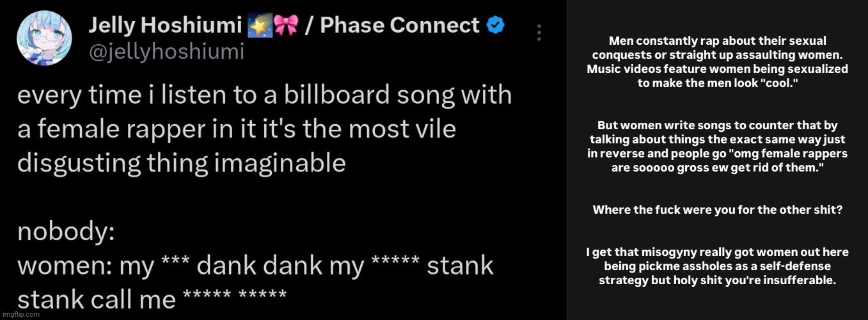The height and width of the screenshot is (320, 868).
Task: Click the "stank call me" last line
Action: click(x=152, y=299)
